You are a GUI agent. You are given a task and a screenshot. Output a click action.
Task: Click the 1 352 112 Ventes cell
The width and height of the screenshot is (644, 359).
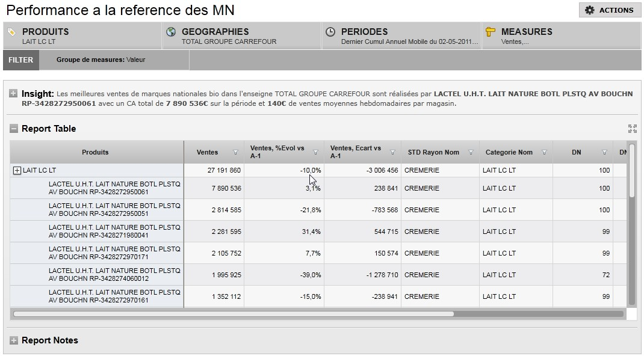coord(214,296)
